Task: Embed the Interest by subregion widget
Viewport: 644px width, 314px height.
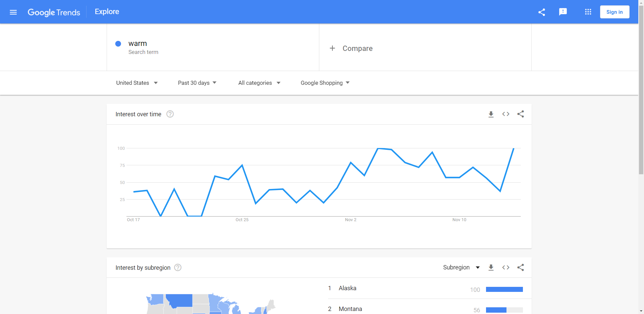Action: pyautogui.click(x=506, y=267)
